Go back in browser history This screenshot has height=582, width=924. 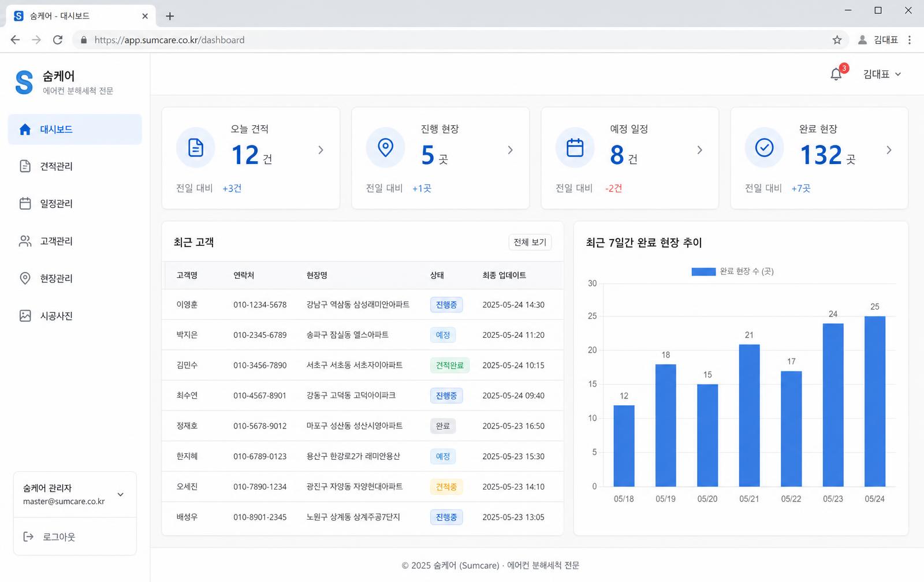[x=16, y=40]
